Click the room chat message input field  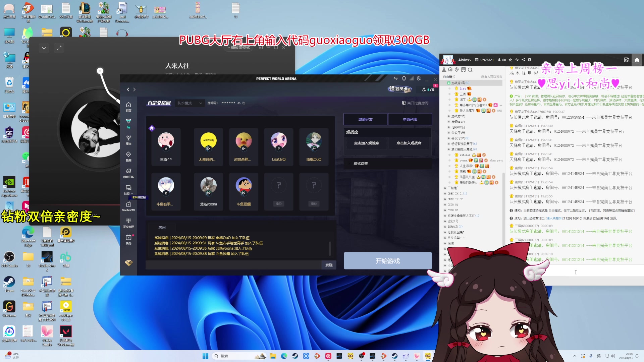click(233, 265)
